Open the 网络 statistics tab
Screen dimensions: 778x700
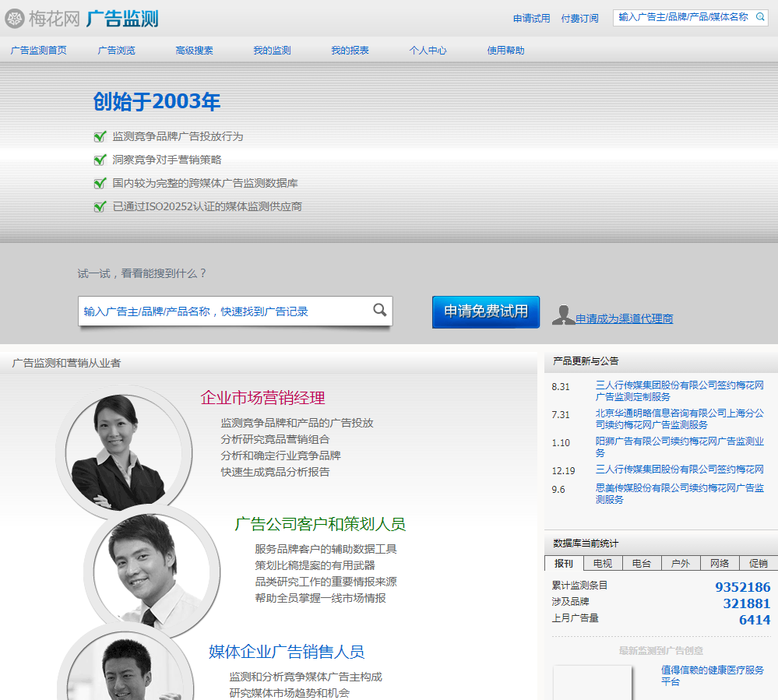[720, 563]
